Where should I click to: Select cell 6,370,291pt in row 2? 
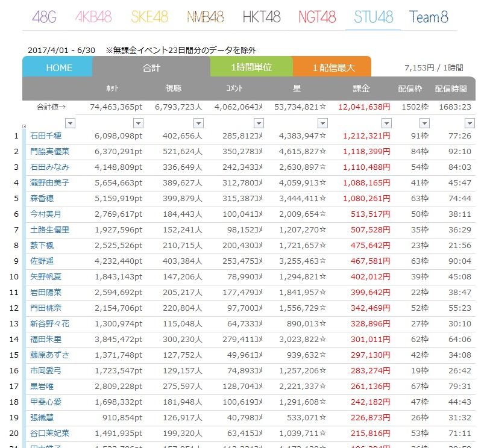[x=118, y=151]
